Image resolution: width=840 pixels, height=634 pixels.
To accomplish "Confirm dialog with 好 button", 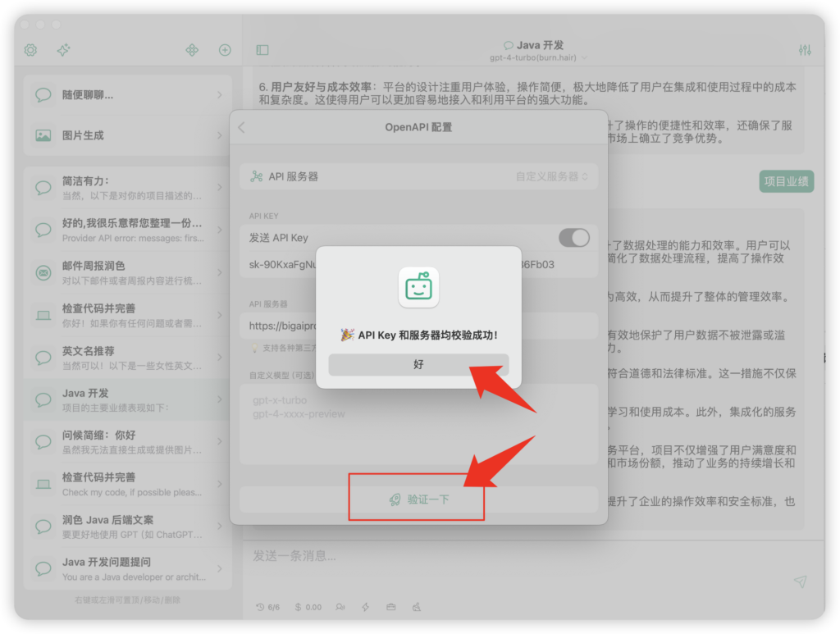I will click(x=418, y=365).
